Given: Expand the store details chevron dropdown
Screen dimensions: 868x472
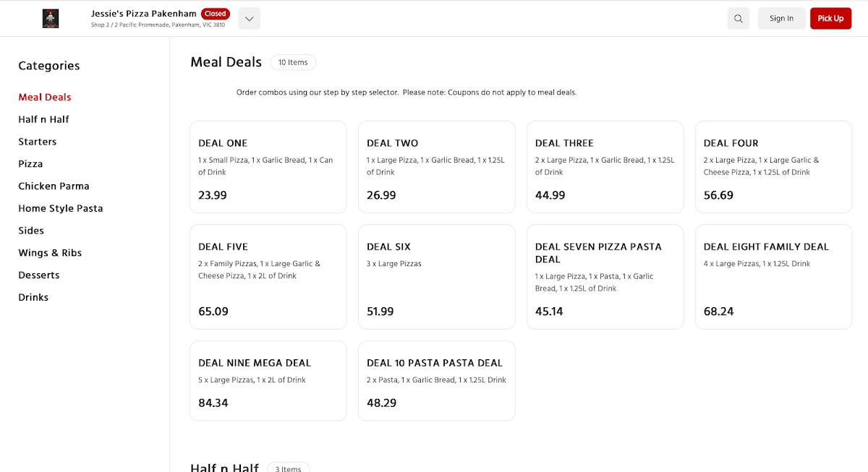Looking at the screenshot, I should [x=249, y=19].
